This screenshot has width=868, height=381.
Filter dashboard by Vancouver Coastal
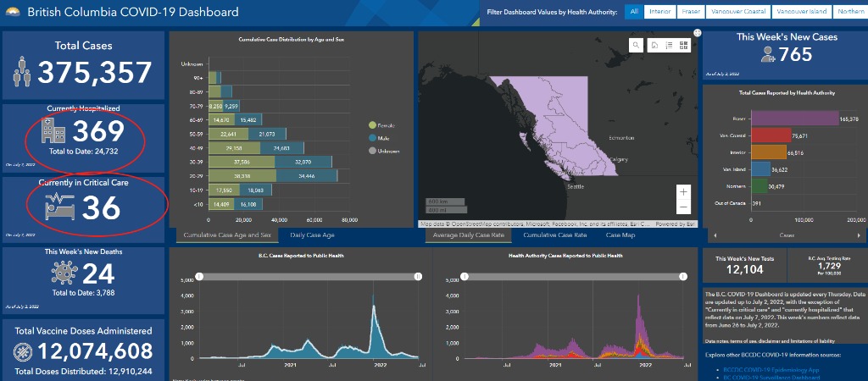click(737, 12)
